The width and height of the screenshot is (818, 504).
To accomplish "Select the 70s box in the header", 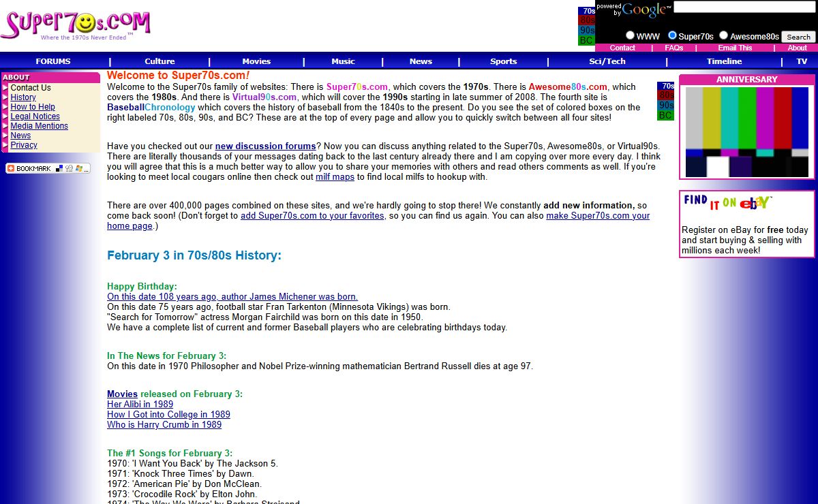I will [x=586, y=11].
